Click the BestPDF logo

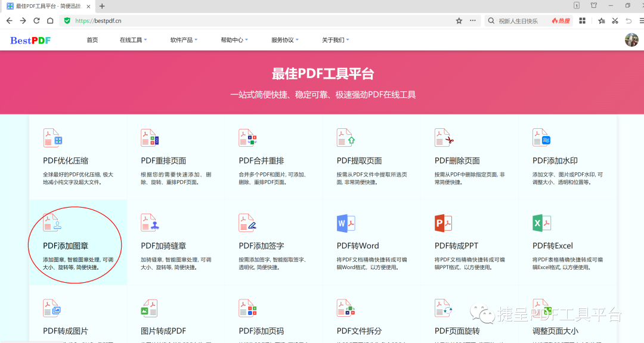pos(30,40)
